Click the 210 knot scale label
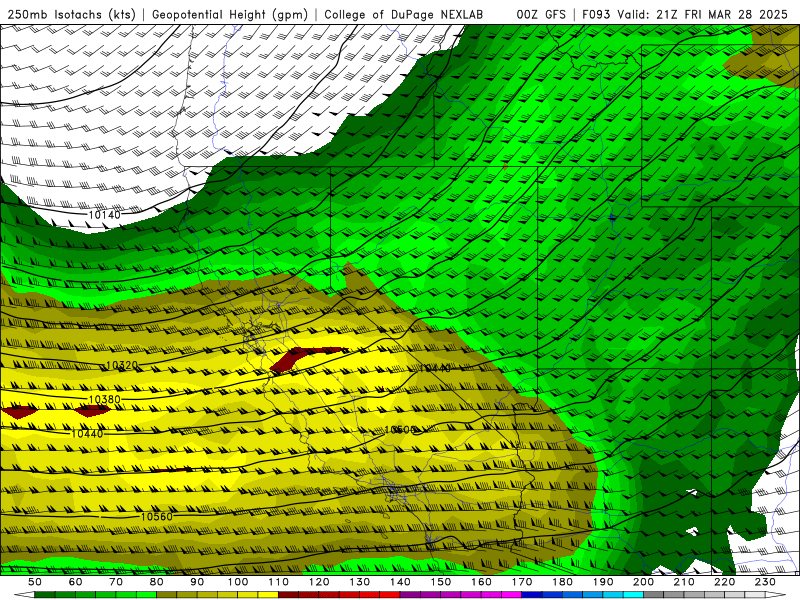800x600 pixels. (684, 582)
